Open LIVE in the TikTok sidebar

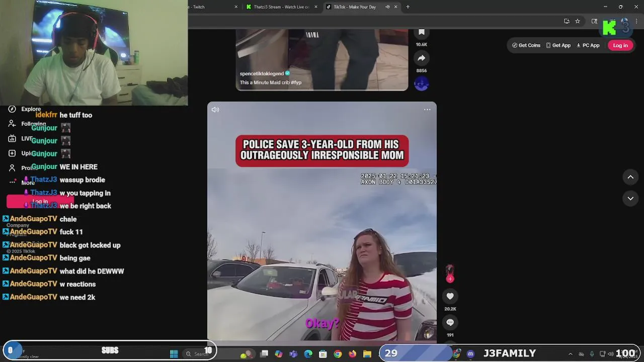(x=21, y=138)
